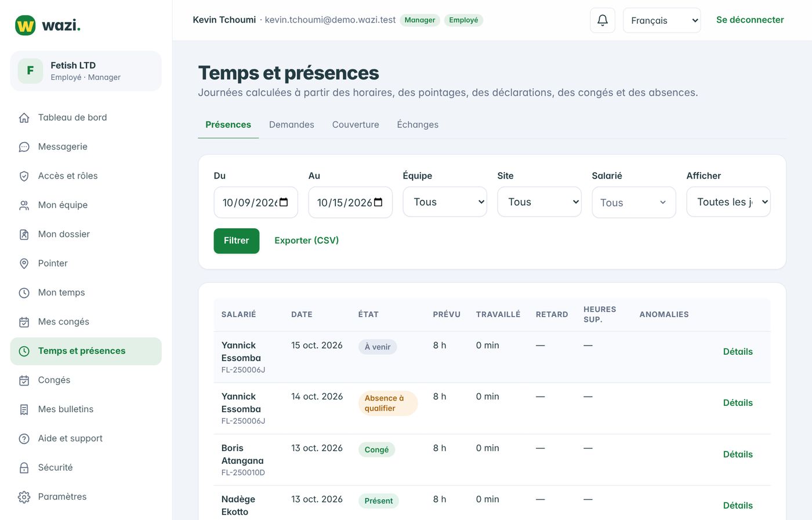The image size is (812, 520).
Task: Open Détails for Nadège Ekotto
Action: pyautogui.click(x=738, y=506)
